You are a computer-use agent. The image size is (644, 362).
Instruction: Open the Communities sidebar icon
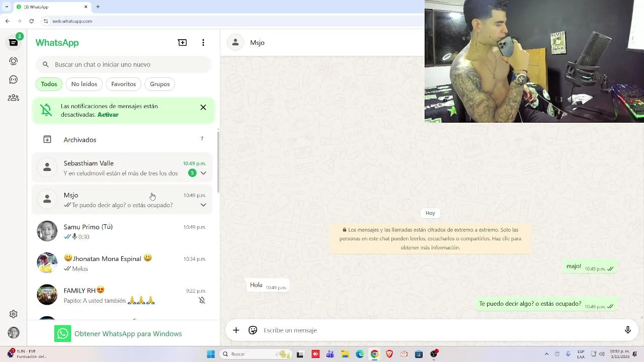(14, 98)
